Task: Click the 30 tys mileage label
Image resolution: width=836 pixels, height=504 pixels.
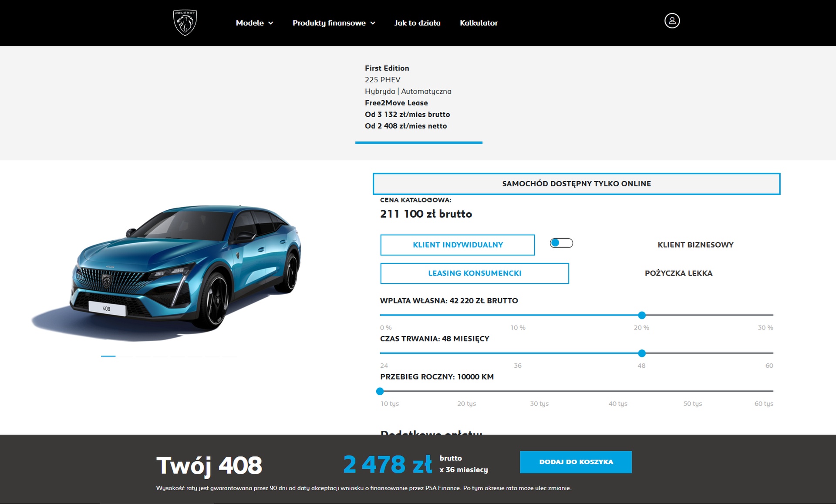Action: 539,404
